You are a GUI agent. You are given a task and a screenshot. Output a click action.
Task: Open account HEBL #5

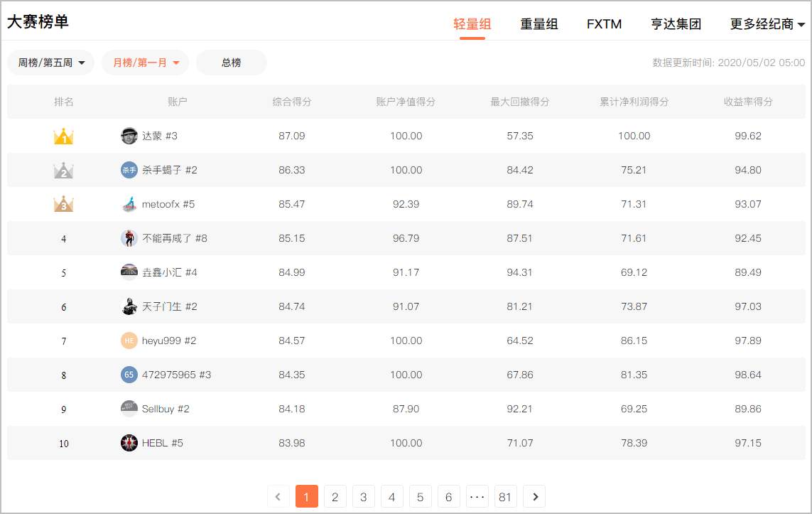[163, 443]
